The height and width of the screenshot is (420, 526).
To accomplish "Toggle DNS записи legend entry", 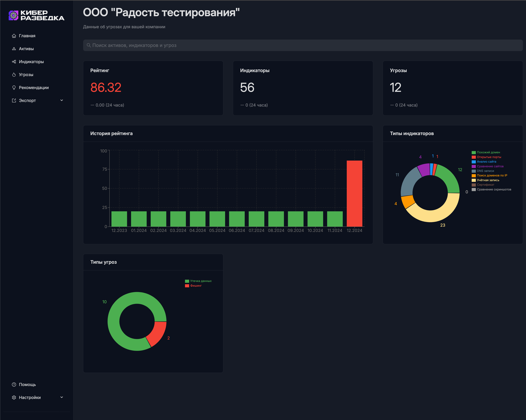I will click(483, 171).
